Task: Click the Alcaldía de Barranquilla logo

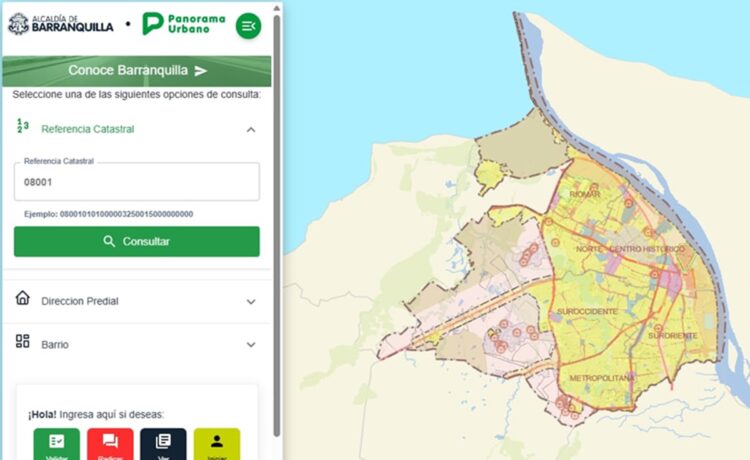Action: (60, 24)
